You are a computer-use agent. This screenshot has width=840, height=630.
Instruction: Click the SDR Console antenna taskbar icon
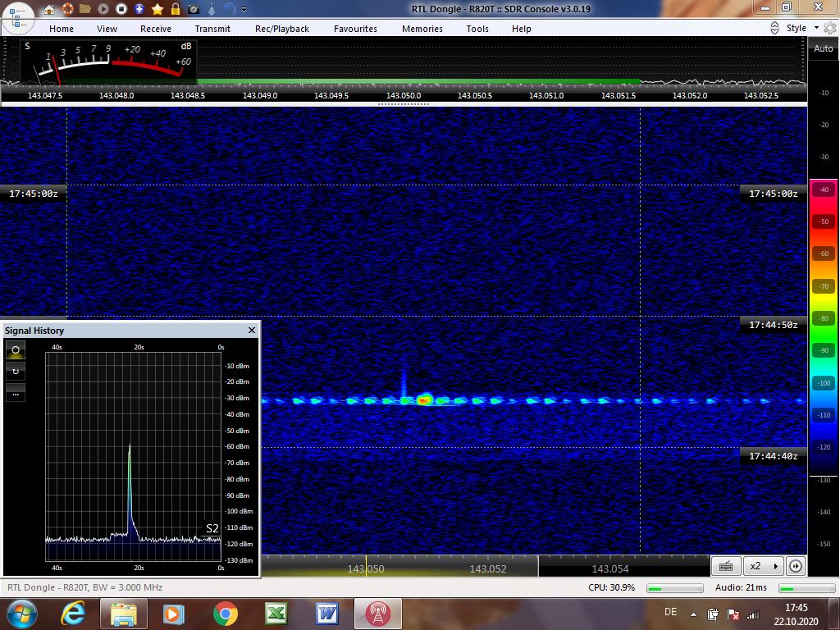tap(377, 614)
